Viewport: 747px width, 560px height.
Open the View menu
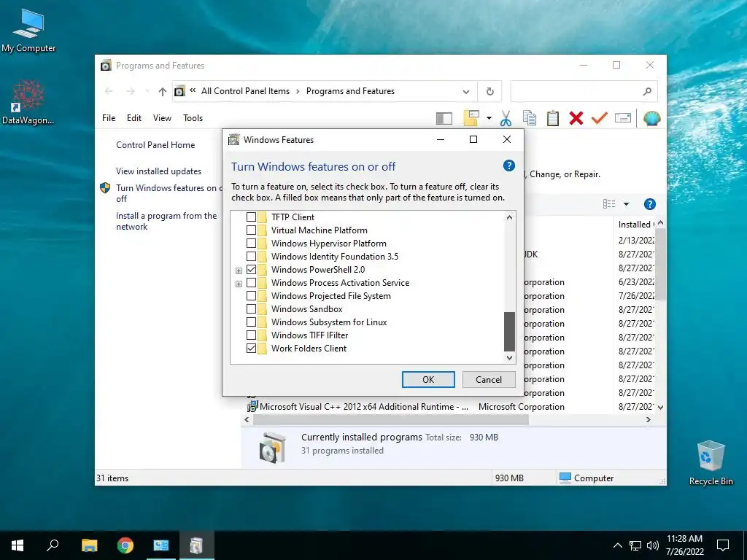tap(162, 118)
